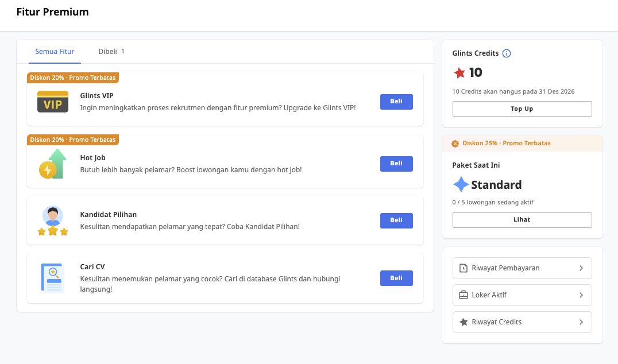Click the Glints Credits info icon
This screenshot has height=364, width=618.
point(507,53)
